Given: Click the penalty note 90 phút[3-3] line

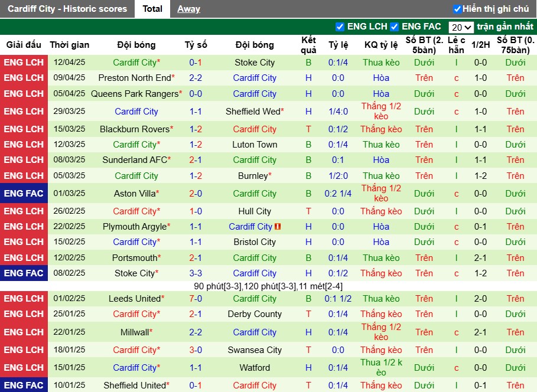Looking at the screenshot, I should (x=268, y=286).
